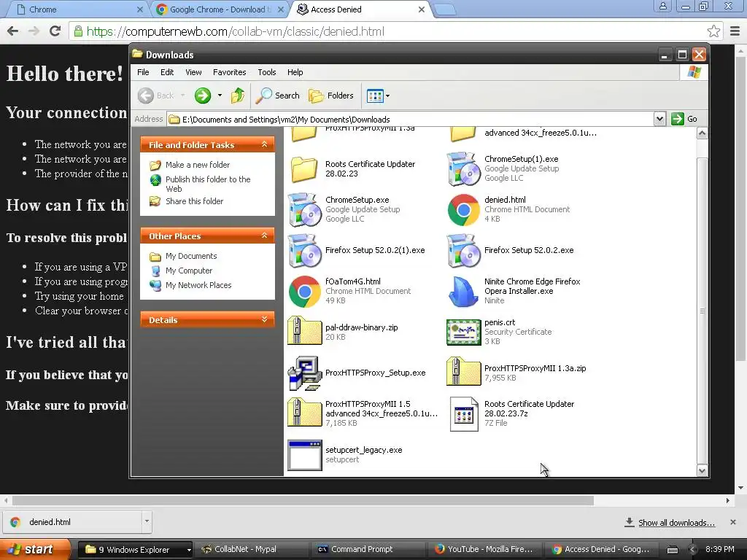Click the Explorer vertical scrollbar up arrow
This screenshot has width=747, height=560.
click(702, 133)
